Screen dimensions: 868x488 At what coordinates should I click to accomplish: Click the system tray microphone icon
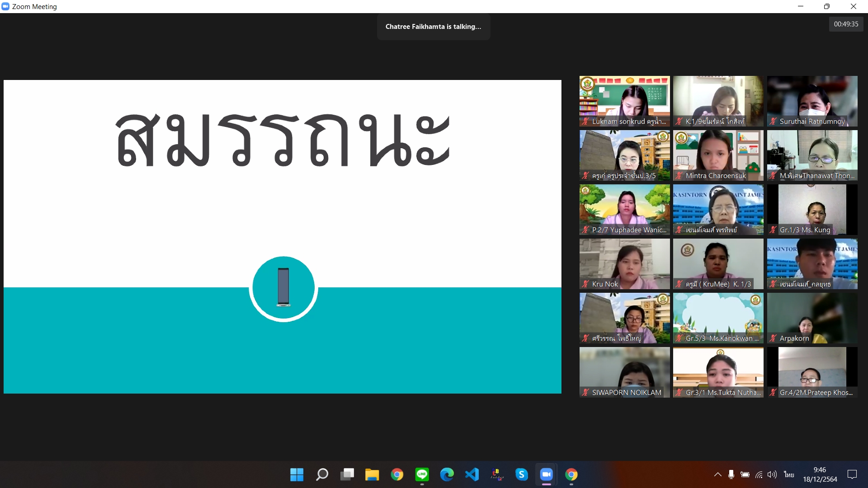pos(731,474)
